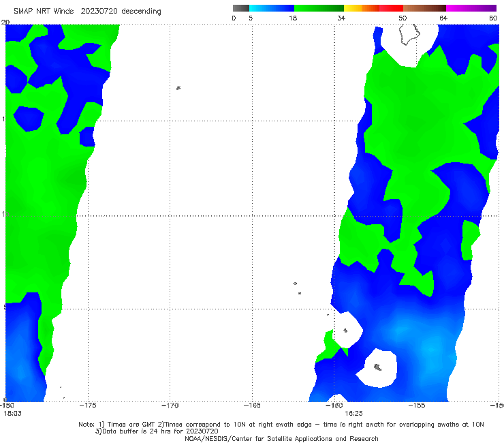Viewport: 504px width, 443px height.
Task: Click the longitude axis label '-160'
Action: point(334,406)
